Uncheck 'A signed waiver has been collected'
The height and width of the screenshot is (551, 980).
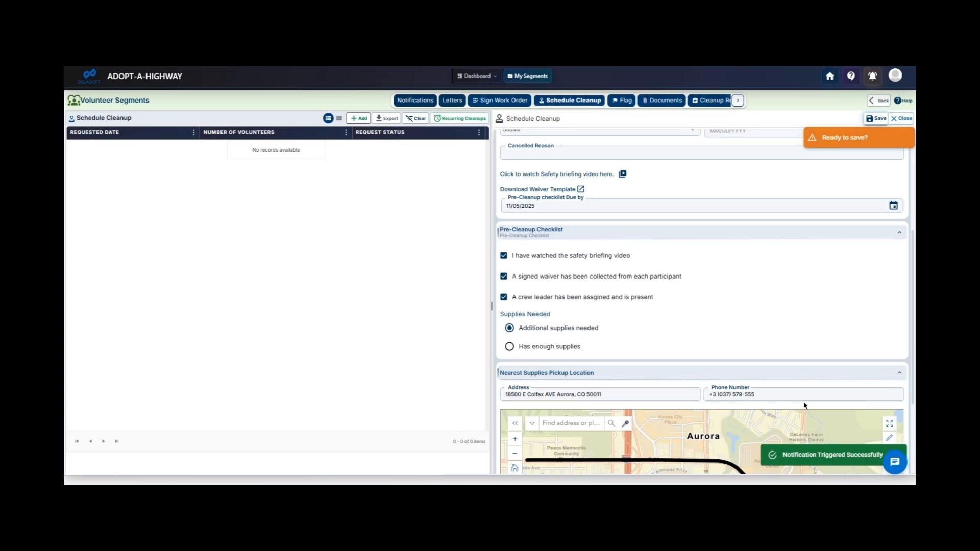click(504, 276)
